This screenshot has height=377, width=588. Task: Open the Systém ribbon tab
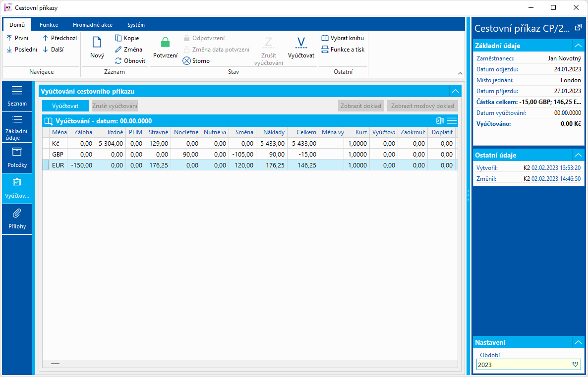pyautogui.click(x=136, y=25)
